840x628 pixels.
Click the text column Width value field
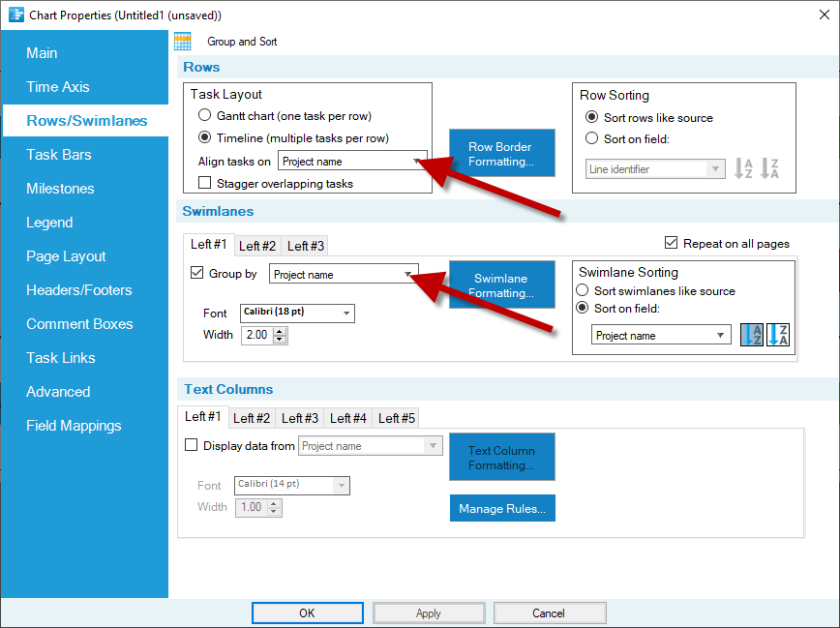[252, 507]
